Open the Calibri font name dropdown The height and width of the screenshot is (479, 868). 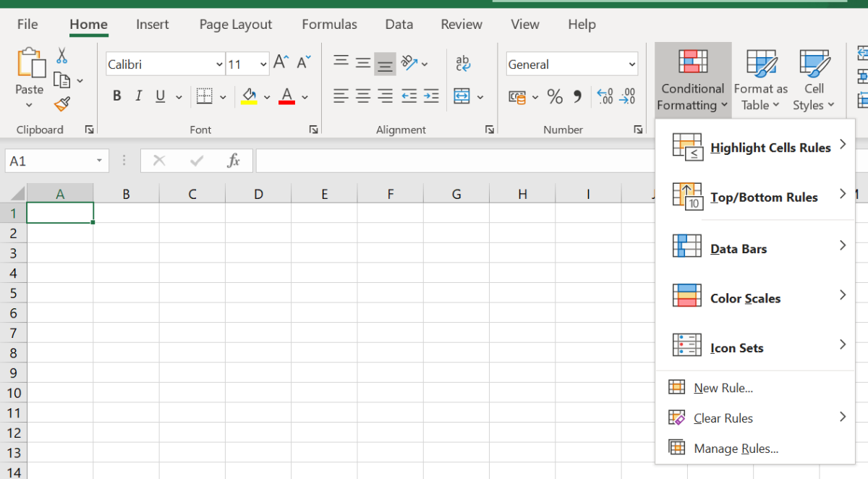(221, 64)
